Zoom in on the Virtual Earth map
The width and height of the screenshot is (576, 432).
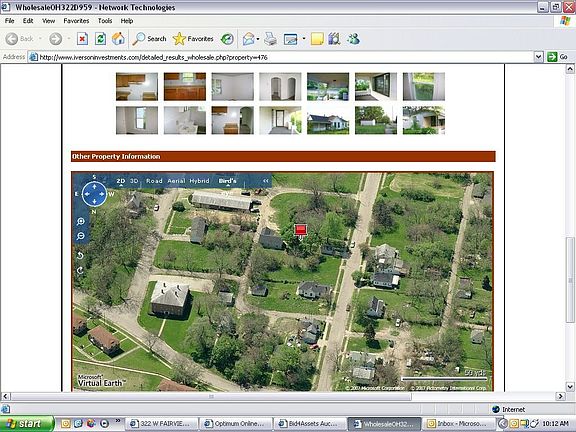pos(80,222)
